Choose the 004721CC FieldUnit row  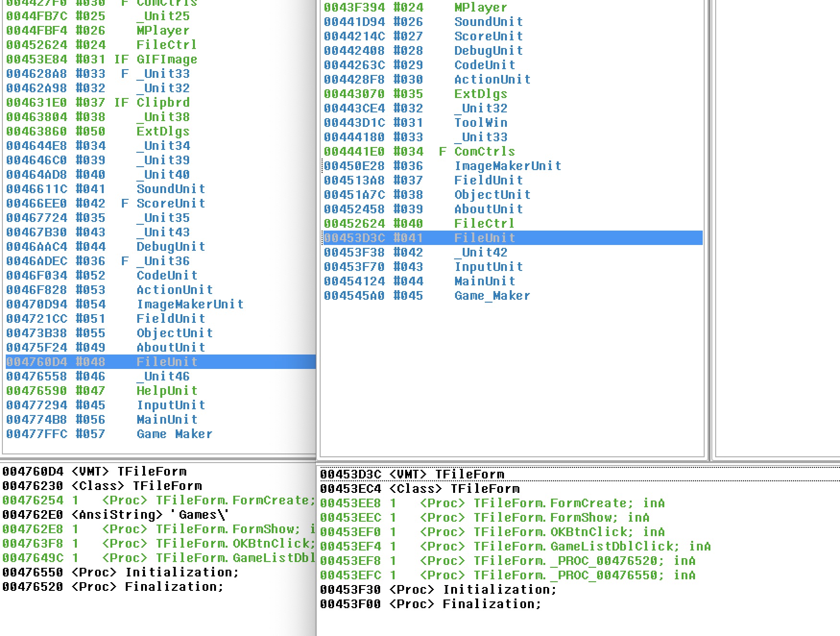160,318
